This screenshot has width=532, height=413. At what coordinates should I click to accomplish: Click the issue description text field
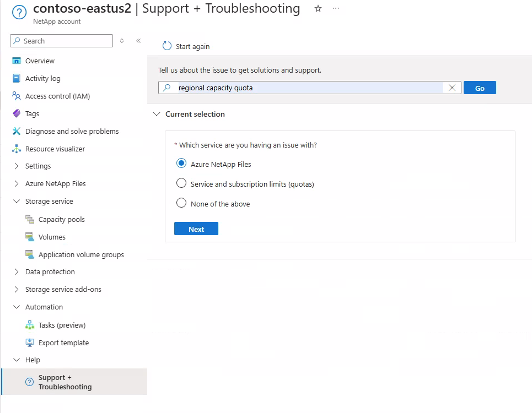tap(310, 88)
